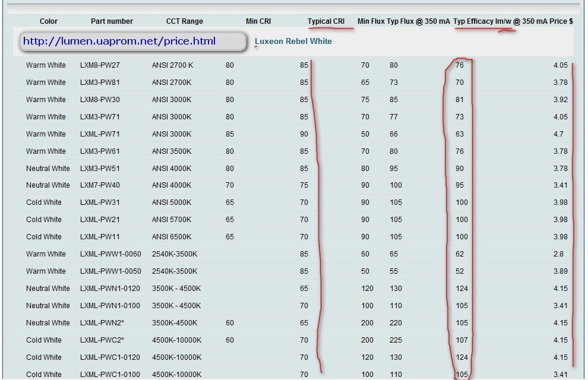Image resolution: width=588 pixels, height=380 pixels.
Task: Select part number LXM7-PW40
Action: tap(100, 185)
